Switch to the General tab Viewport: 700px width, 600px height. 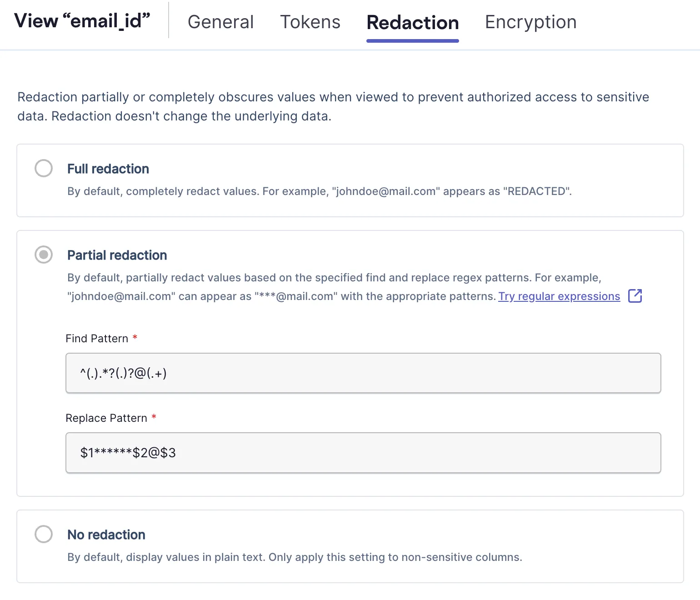tap(220, 22)
